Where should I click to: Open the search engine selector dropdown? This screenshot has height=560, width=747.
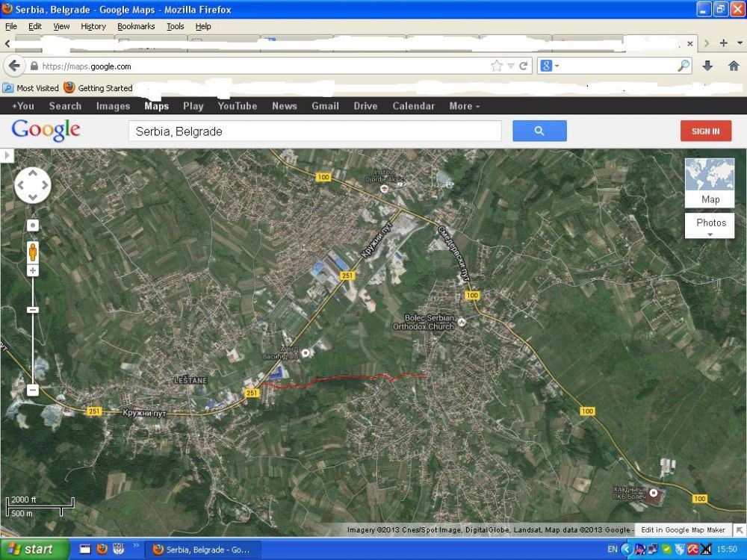click(549, 66)
